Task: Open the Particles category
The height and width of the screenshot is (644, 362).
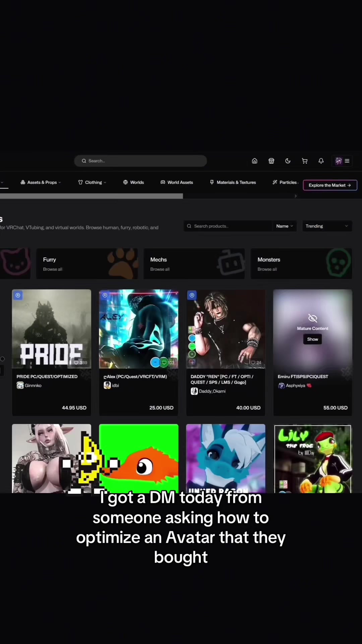Action: (285, 182)
